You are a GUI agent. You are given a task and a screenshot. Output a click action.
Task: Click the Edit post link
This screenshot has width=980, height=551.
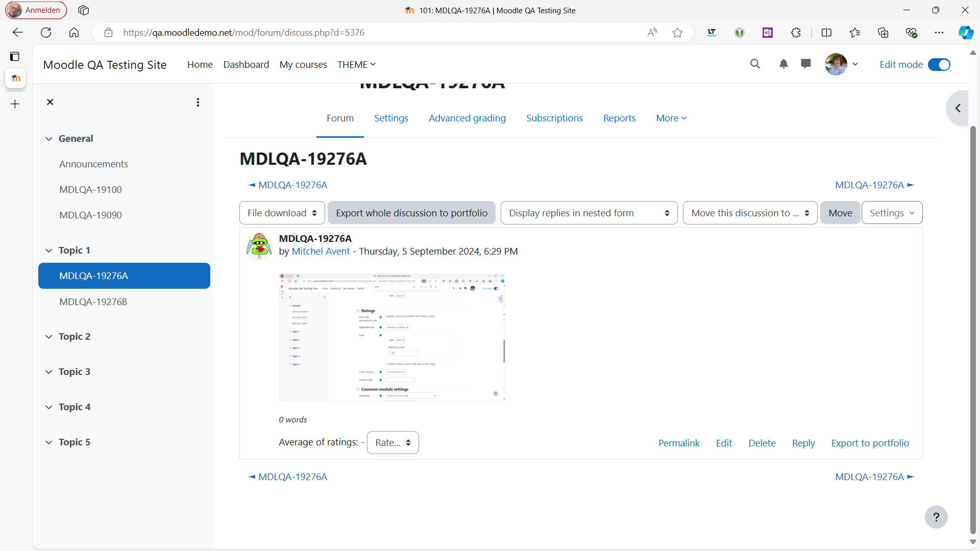click(724, 443)
